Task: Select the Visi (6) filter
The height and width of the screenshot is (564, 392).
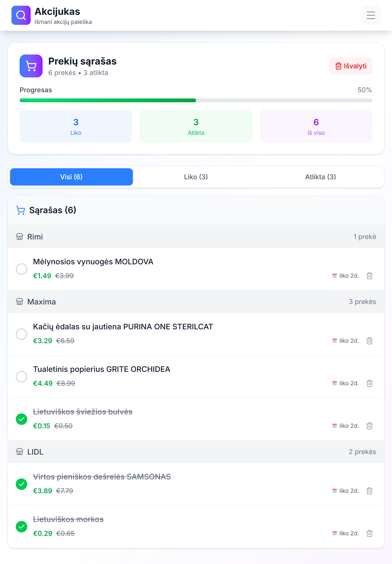Action: 71,177
